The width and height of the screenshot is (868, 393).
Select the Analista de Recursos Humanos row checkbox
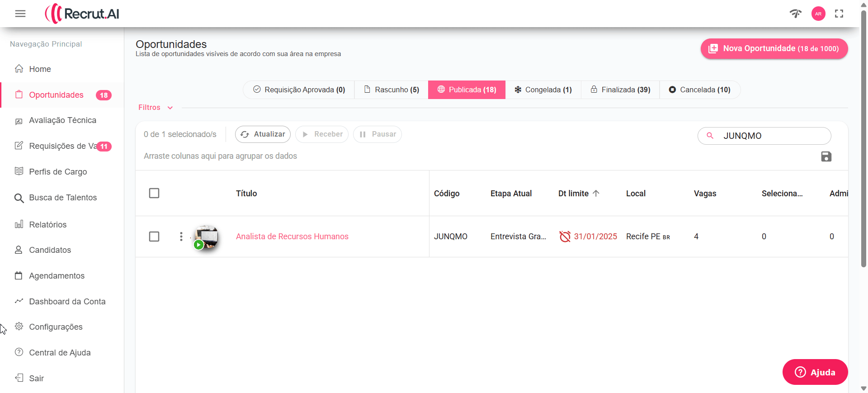(154, 237)
